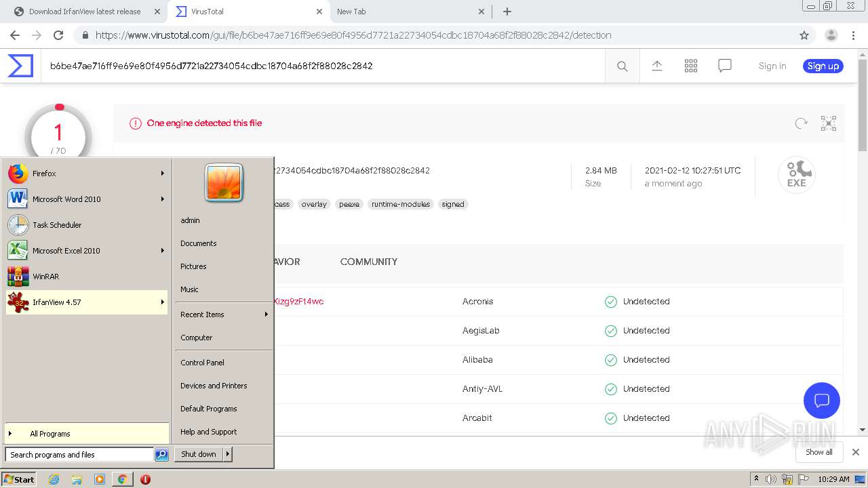This screenshot has width=868, height=488.
Task: Click the VirusTotal logo icon
Action: coord(20,66)
